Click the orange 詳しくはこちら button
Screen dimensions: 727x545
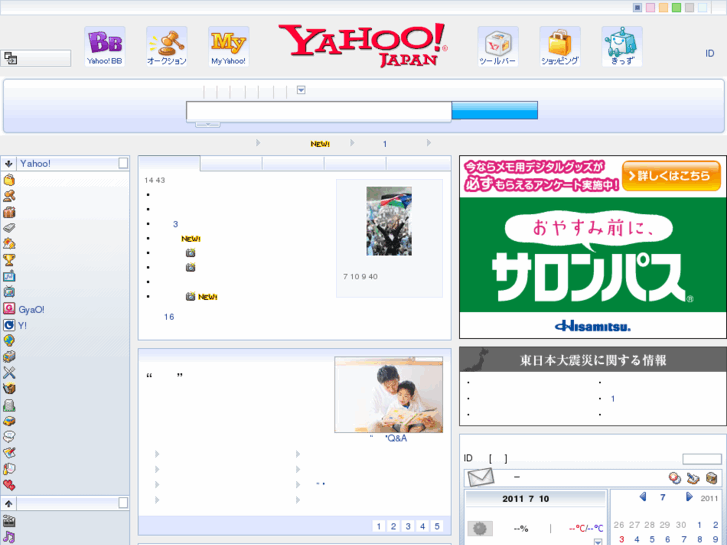[671, 176]
